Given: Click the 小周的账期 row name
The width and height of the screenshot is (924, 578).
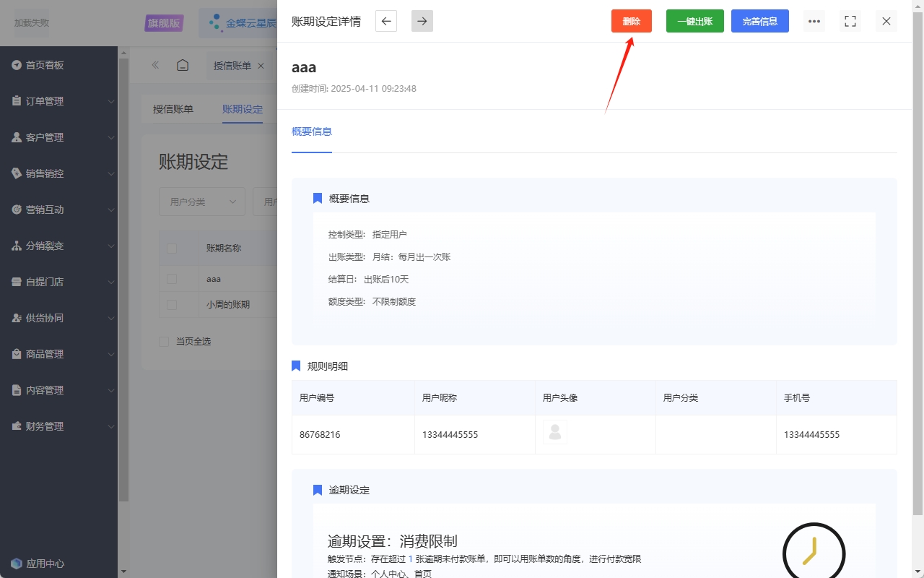Looking at the screenshot, I should point(228,305).
